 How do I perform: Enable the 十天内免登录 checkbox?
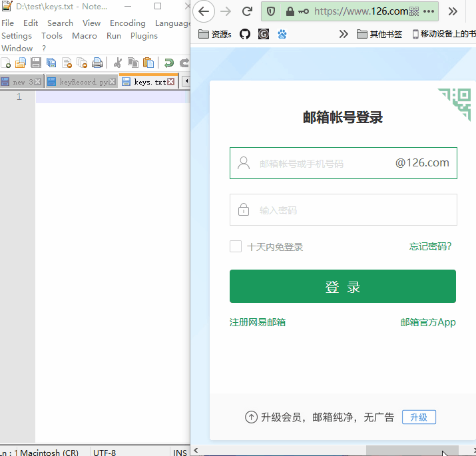point(236,246)
